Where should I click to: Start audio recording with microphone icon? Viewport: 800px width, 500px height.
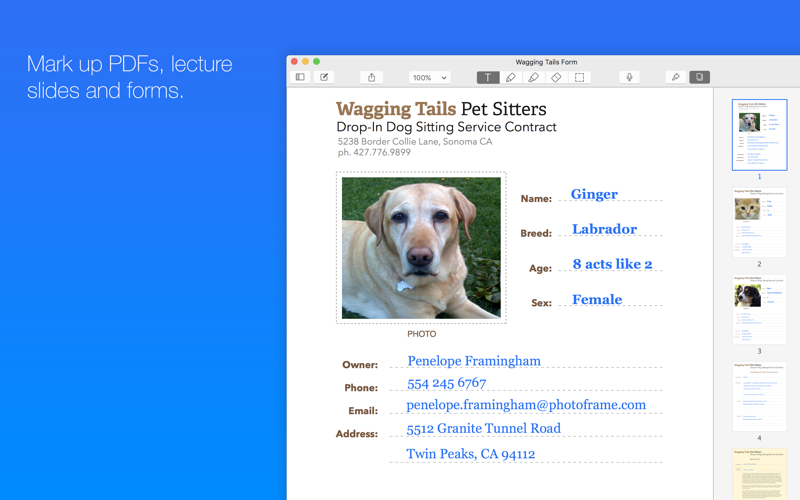click(x=629, y=77)
